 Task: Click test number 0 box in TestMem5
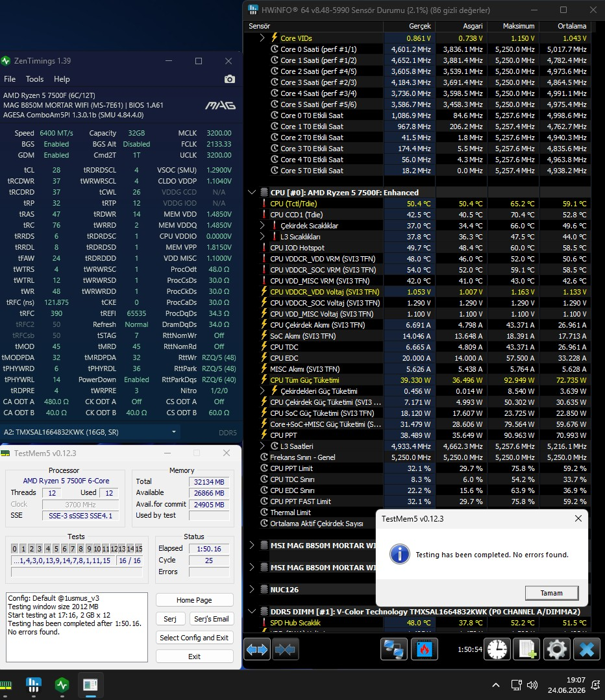coord(15,549)
